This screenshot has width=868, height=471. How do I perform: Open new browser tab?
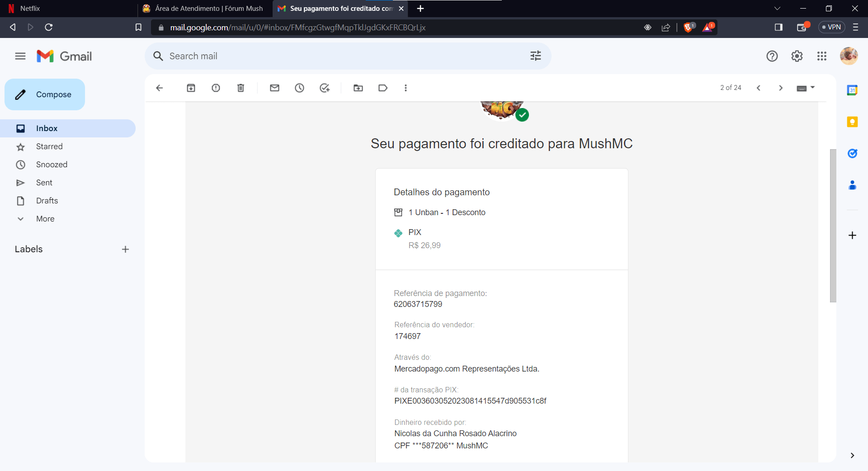[x=420, y=9]
